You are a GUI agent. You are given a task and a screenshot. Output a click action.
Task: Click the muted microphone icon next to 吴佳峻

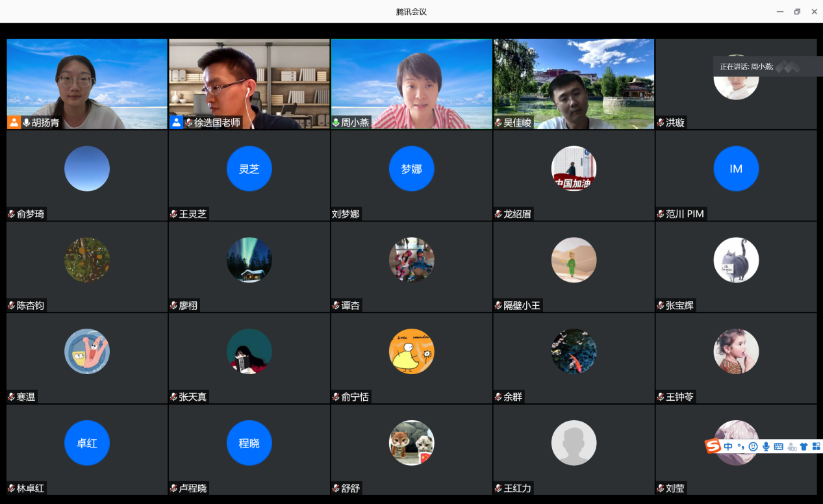tap(498, 123)
